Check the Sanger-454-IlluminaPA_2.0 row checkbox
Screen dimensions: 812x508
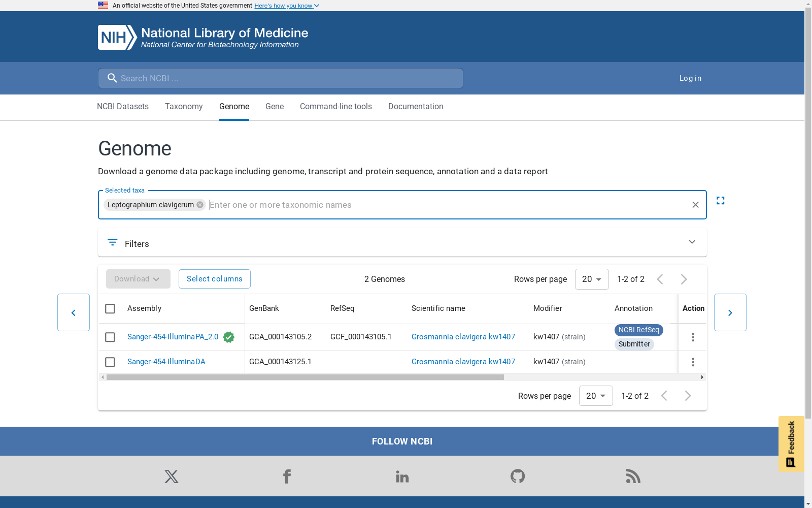coord(110,337)
